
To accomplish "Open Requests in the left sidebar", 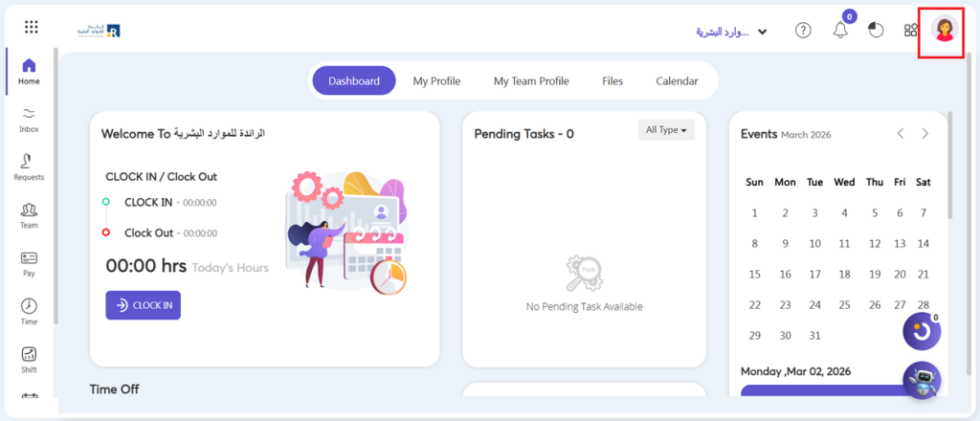I will [29, 166].
